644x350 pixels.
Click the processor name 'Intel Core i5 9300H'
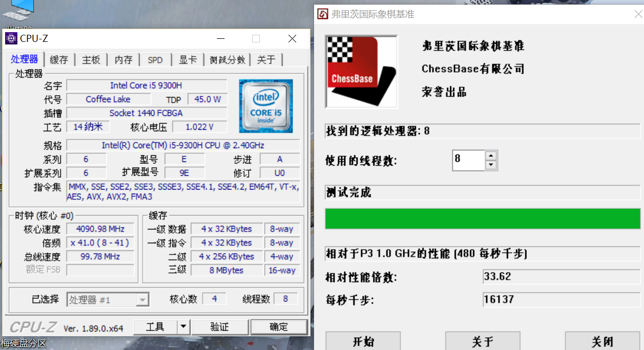(146, 85)
